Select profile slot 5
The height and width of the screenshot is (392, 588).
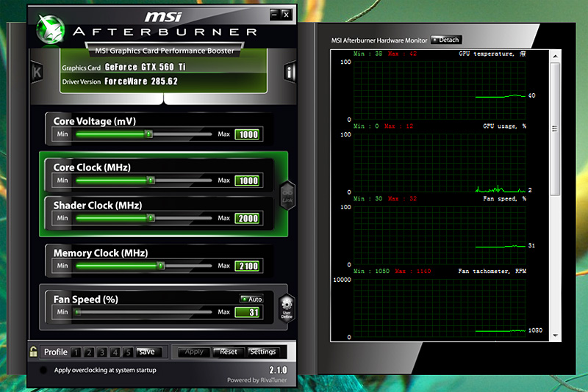tap(128, 352)
